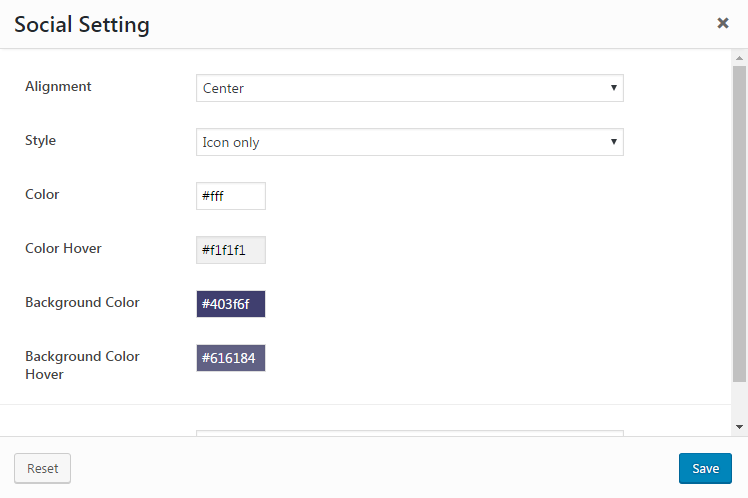Close the Social Setting dialog

(723, 23)
